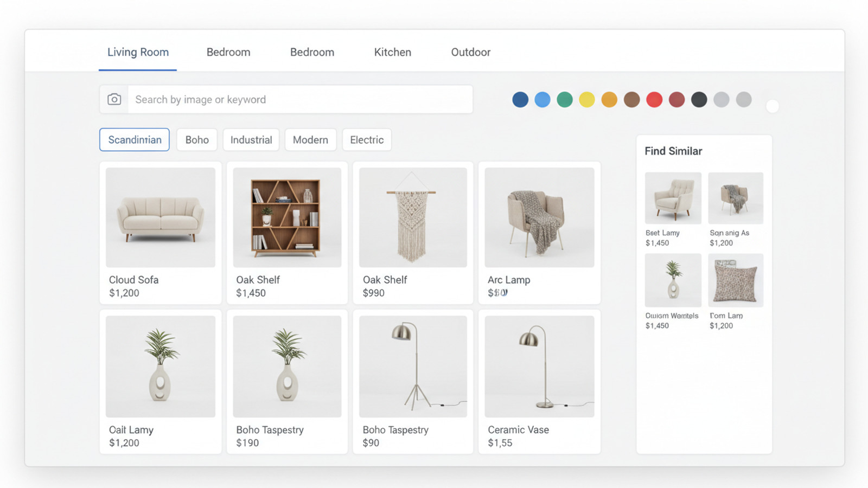Go to the Outdoor tab
Image resolution: width=868 pixels, height=488 pixels.
[x=471, y=52]
